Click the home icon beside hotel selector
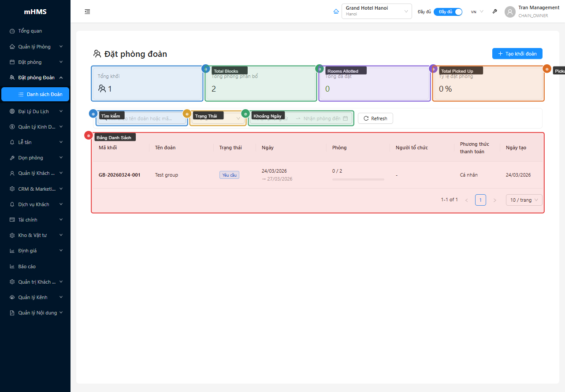Screen dimensions: 565x392 click(336, 11)
